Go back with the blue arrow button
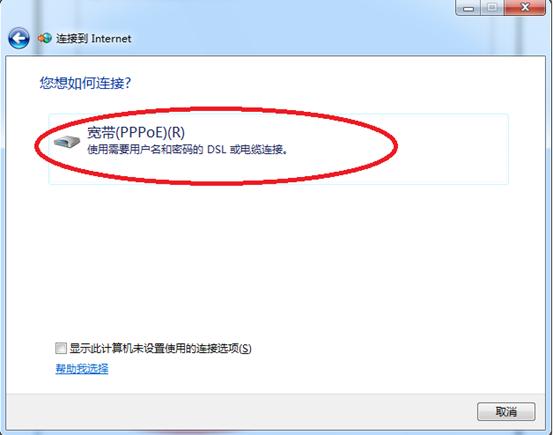 click(x=19, y=38)
